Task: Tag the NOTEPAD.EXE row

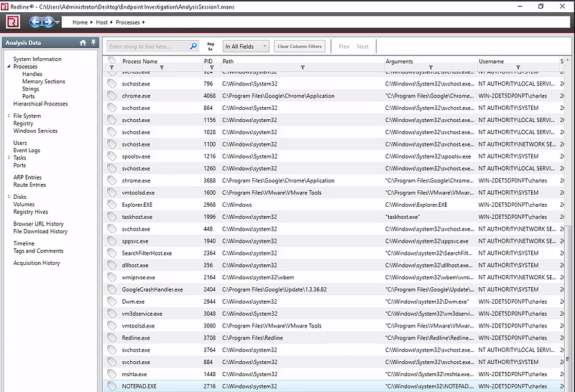Action: [x=112, y=386]
